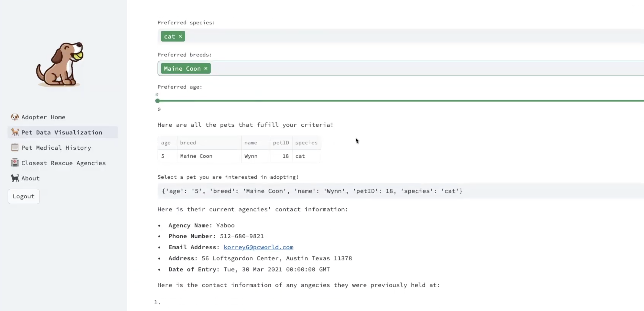Open the About page
This screenshot has width=644, height=311.
(x=30, y=178)
